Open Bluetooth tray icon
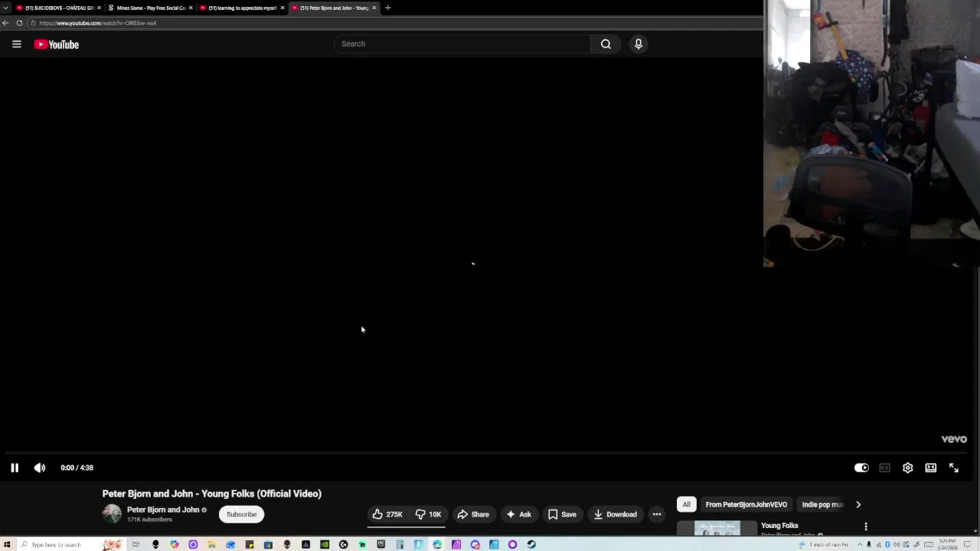This screenshot has width=980, height=551. click(x=887, y=544)
